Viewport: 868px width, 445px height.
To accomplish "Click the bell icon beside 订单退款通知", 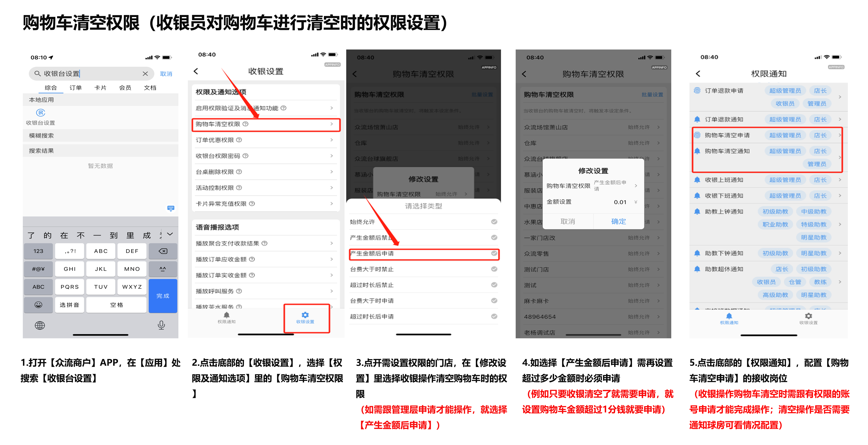I will click(697, 119).
